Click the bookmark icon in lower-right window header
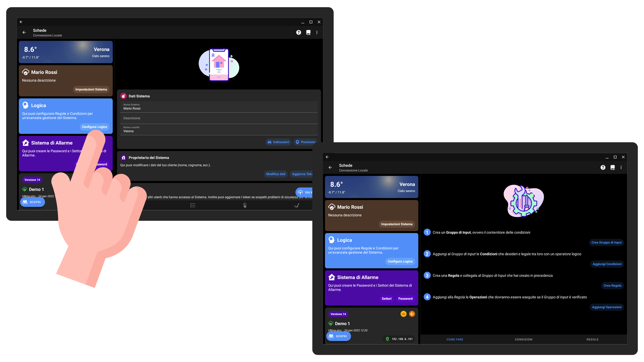The width and height of the screenshot is (644, 362). [x=612, y=167]
